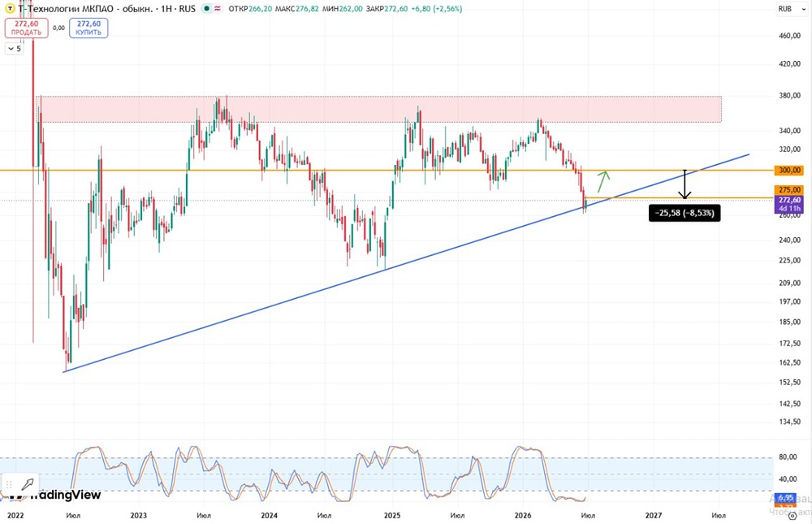This screenshot has height=524, width=812.
Task: Expand the collapsed indicators legend showing 5
Action: (x=14, y=49)
